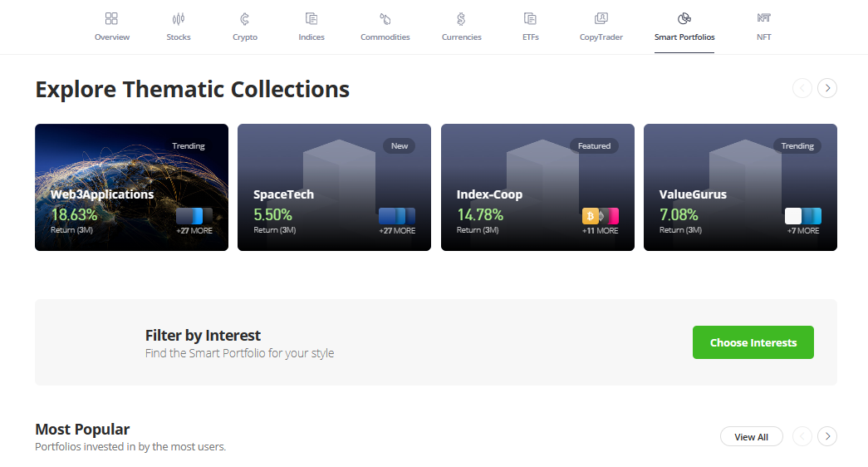This screenshot has height=467, width=868.
Task: Open the ETFs icon
Action: [530, 18]
